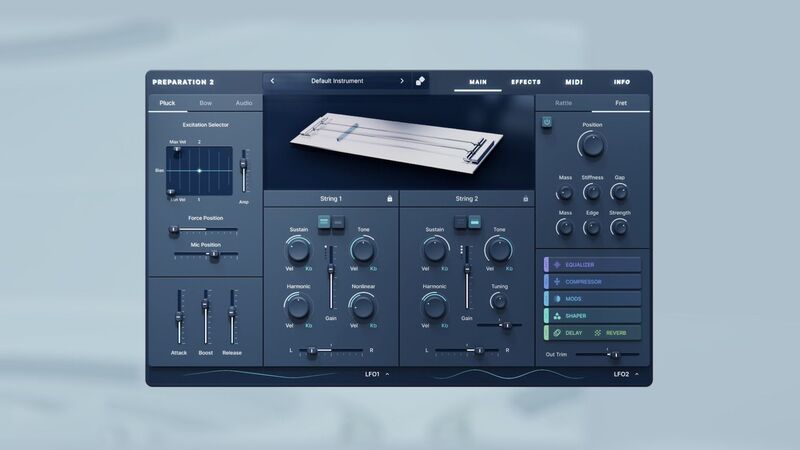Click the Force Position slider
Screen dimensions: 800x450
tap(204, 230)
